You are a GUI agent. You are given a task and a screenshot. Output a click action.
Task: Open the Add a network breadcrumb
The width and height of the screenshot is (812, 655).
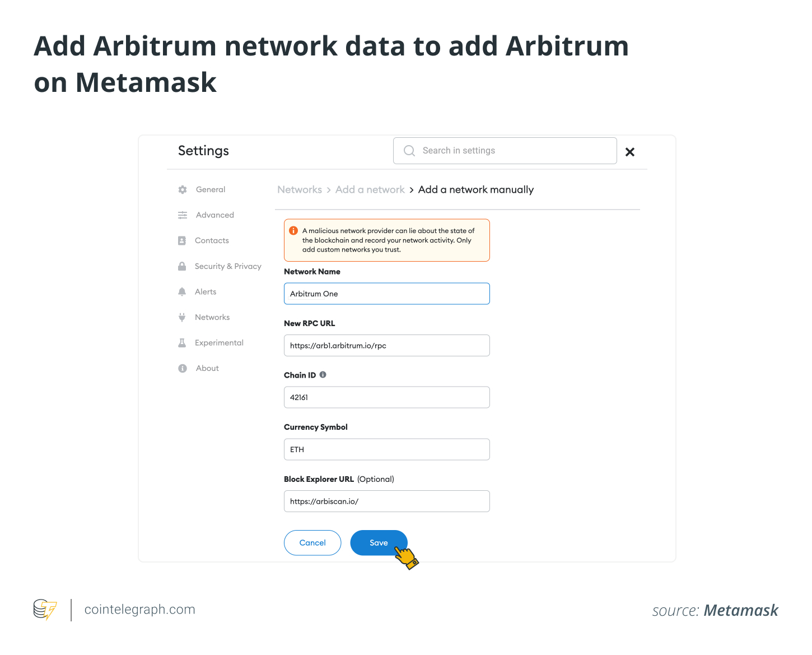click(370, 189)
